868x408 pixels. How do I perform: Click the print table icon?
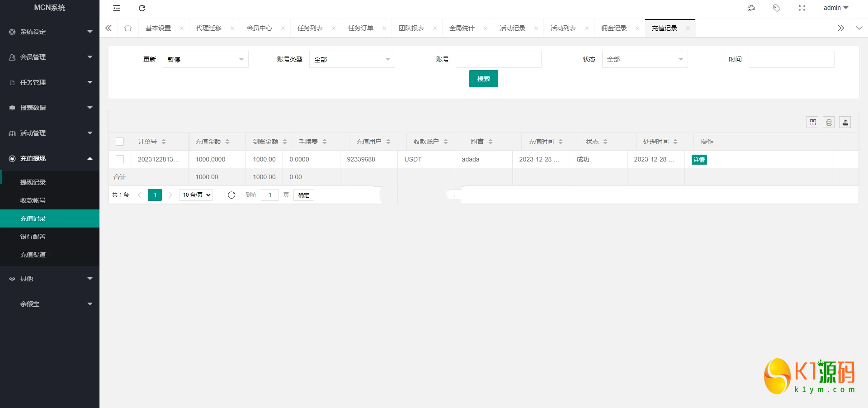[x=829, y=122]
